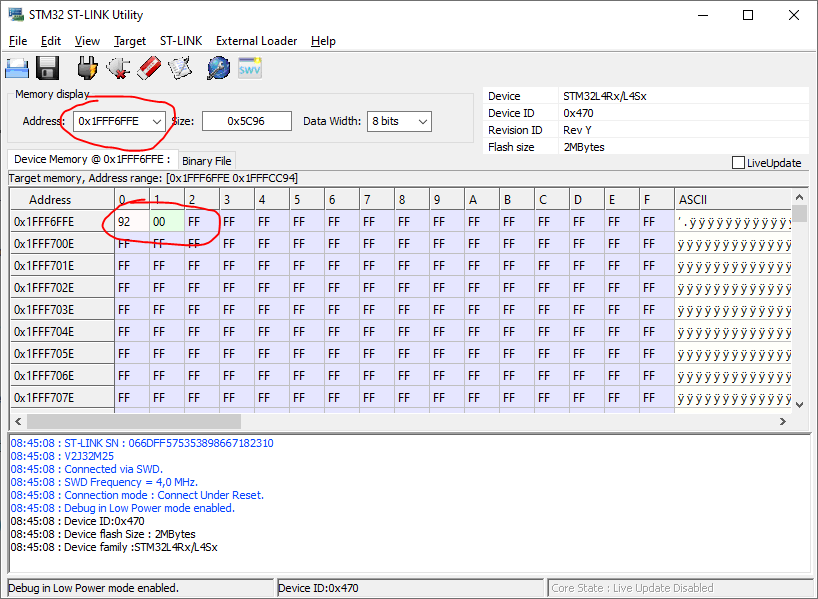This screenshot has width=818, height=599.
Task: Click row address 0x1FFF704E
Action: [x=62, y=331]
